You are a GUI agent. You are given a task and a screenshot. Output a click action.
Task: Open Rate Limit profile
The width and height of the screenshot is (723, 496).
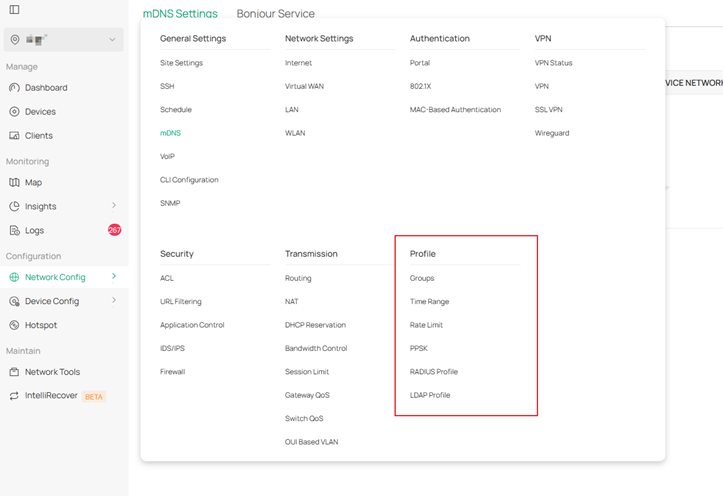tap(426, 325)
